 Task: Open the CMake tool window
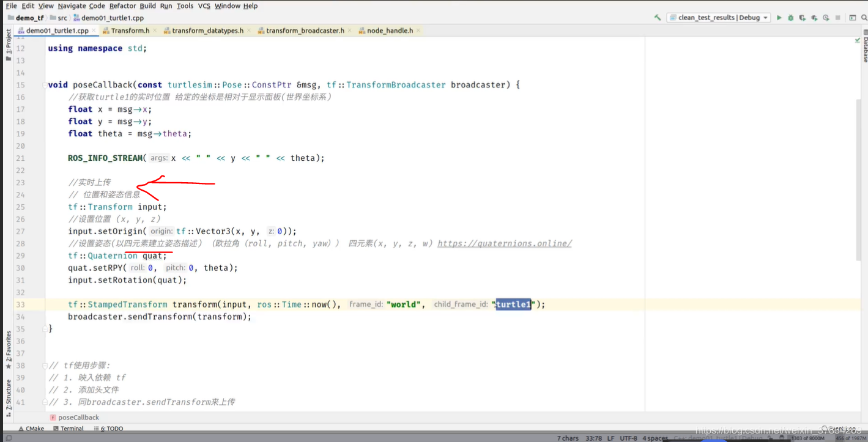click(30, 429)
